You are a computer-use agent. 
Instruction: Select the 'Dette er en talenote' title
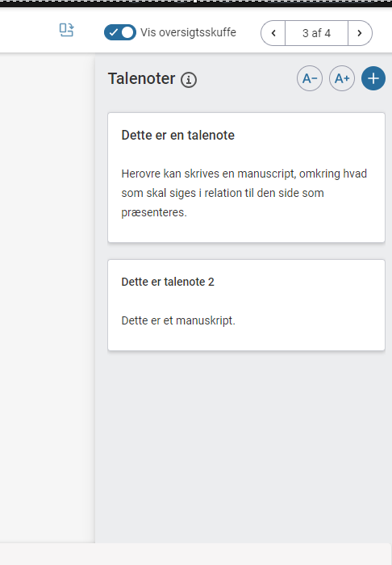coord(177,135)
